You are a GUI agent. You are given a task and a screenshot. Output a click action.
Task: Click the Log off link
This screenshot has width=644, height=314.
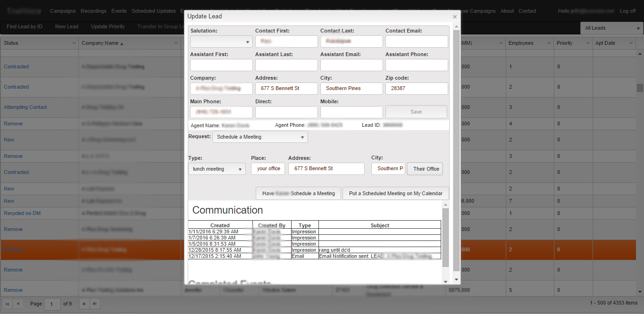(627, 11)
